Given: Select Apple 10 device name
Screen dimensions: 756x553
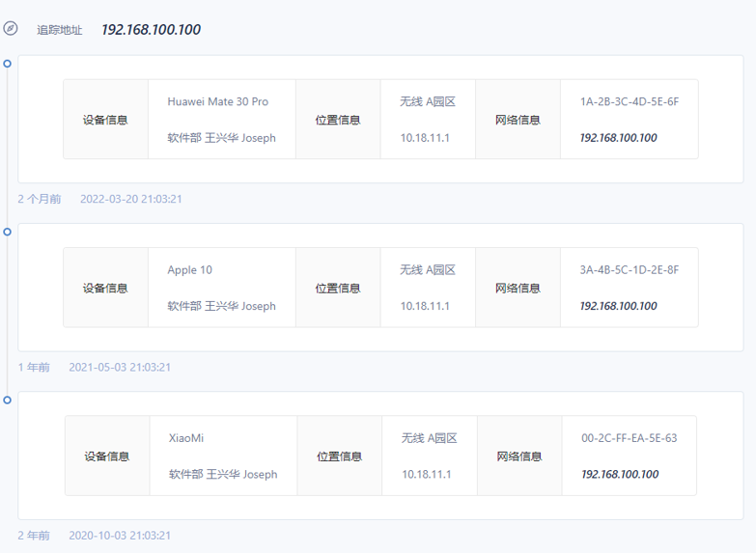Looking at the screenshot, I should click(x=189, y=270).
